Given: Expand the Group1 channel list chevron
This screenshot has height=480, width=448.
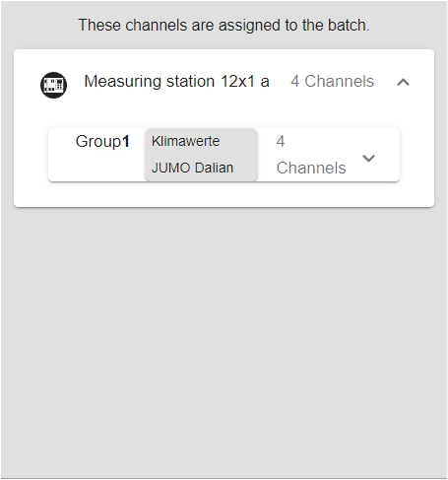Looking at the screenshot, I should pos(368,159).
